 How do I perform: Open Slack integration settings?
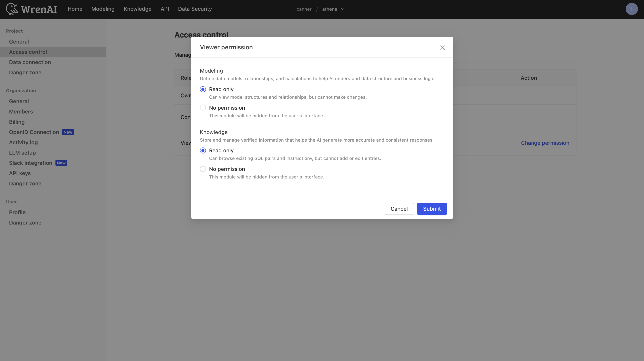[31, 163]
